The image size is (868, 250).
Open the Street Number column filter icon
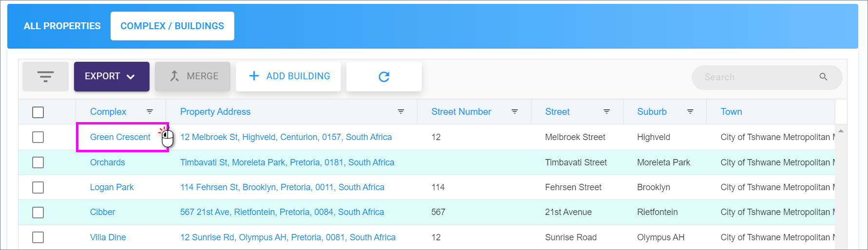pos(514,112)
